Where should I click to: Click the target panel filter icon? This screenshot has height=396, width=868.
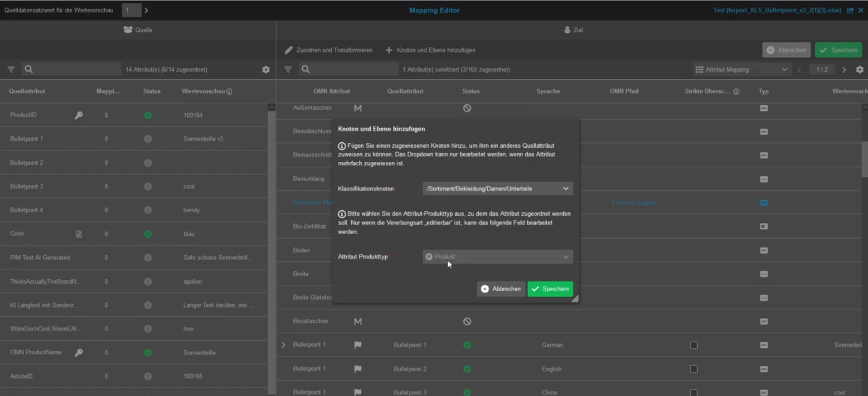(288, 69)
